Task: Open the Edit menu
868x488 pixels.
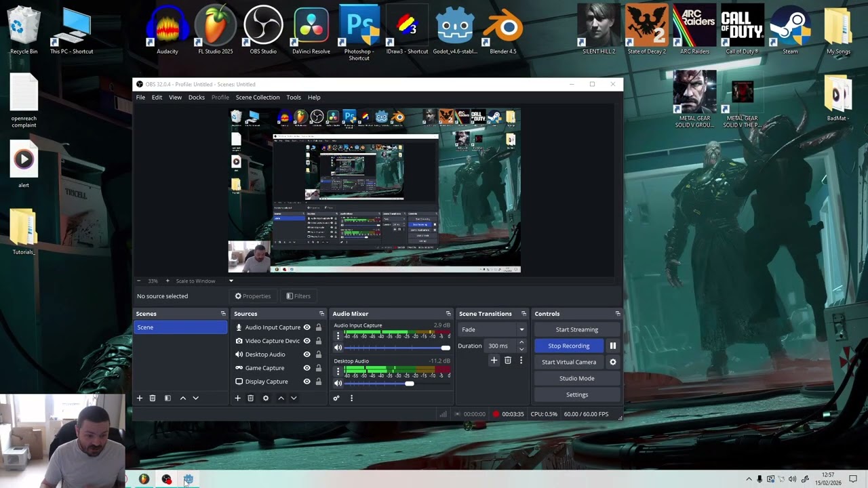Action: coord(157,98)
